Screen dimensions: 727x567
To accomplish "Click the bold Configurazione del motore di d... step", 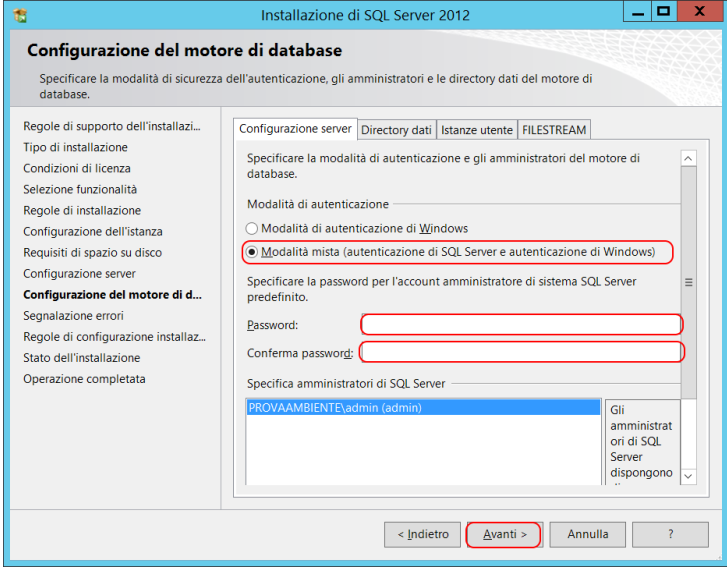I will tap(113, 295).
